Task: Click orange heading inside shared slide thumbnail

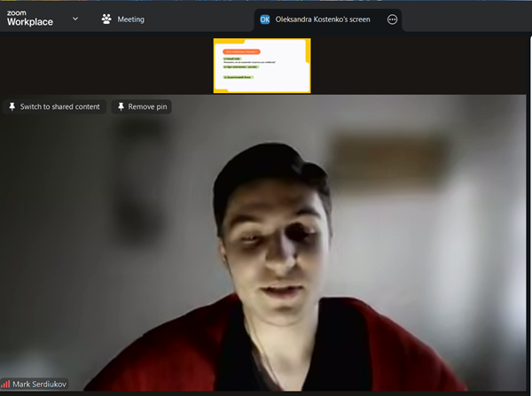Action: pyautogui.click(x=241, y=51)
